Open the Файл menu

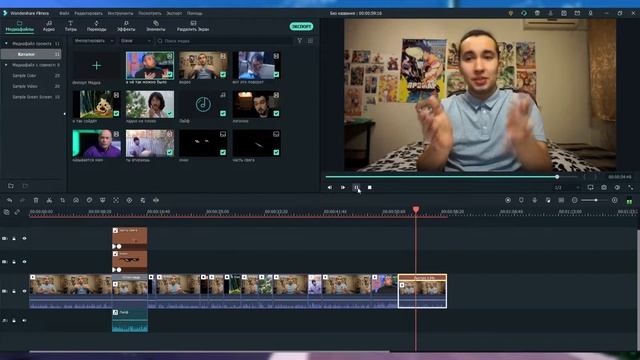(64, 13)
